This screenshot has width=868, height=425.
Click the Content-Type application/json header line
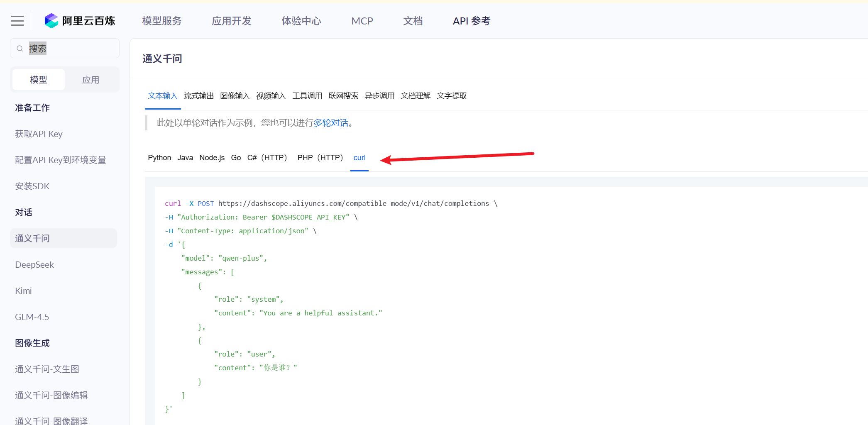coord(241,231)
